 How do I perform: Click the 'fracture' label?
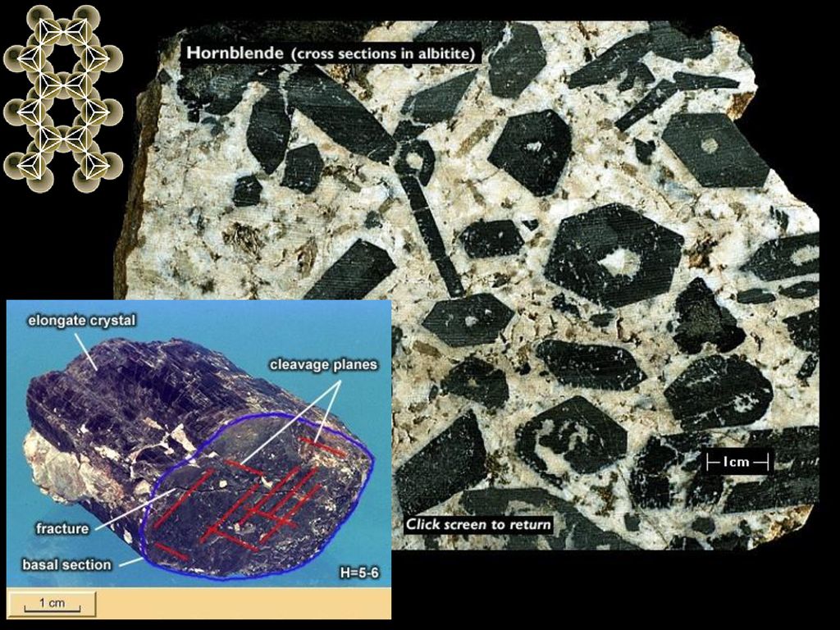[x=62, y=529]
